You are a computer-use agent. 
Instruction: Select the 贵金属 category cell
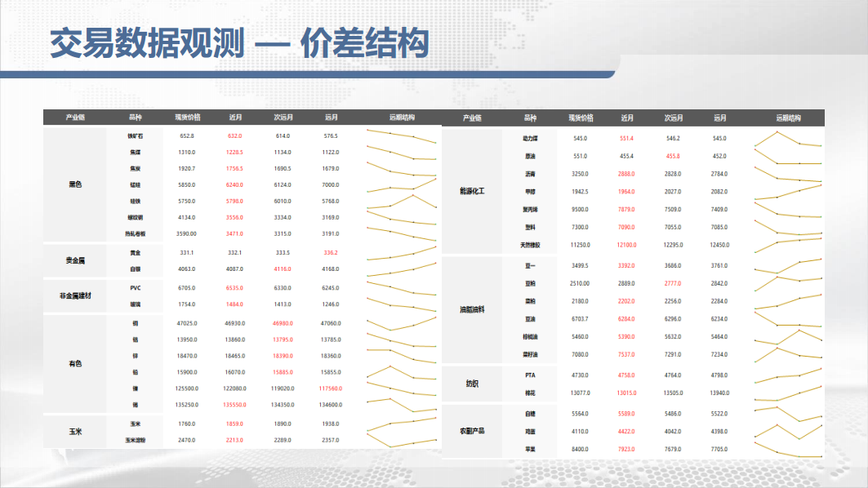(75, 261)
